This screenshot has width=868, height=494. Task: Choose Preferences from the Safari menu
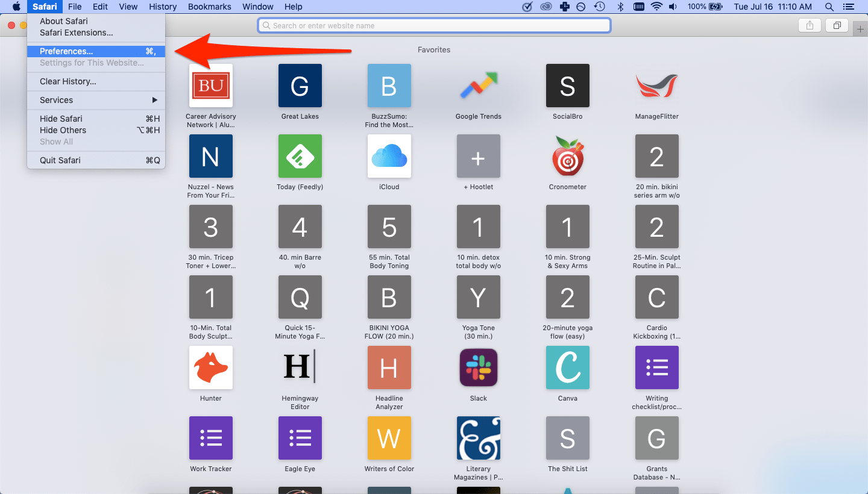point(96,51)
